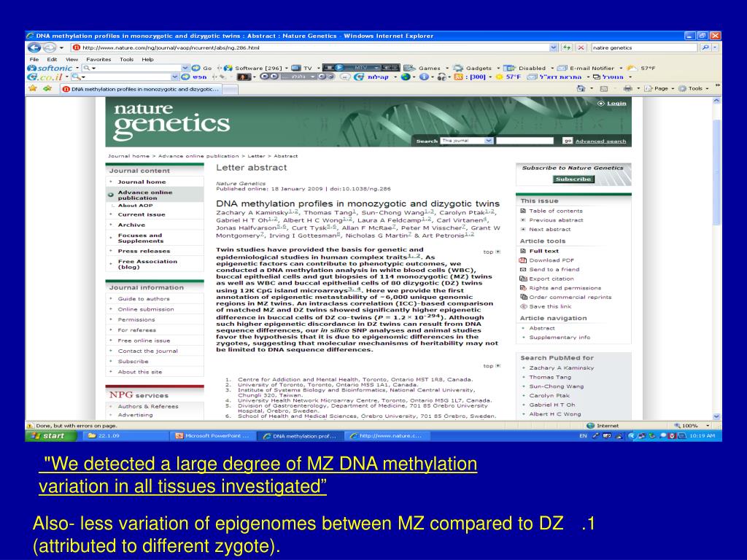Expand the Softonic search box dropdown
The width and height of the screenshot is (747, 560).
pos(185,68)
